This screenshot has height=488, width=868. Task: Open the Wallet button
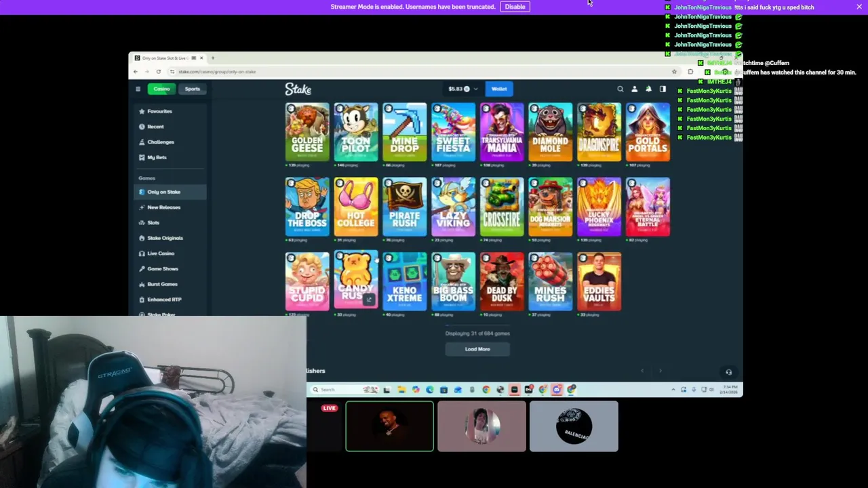[x=499, y=89]
